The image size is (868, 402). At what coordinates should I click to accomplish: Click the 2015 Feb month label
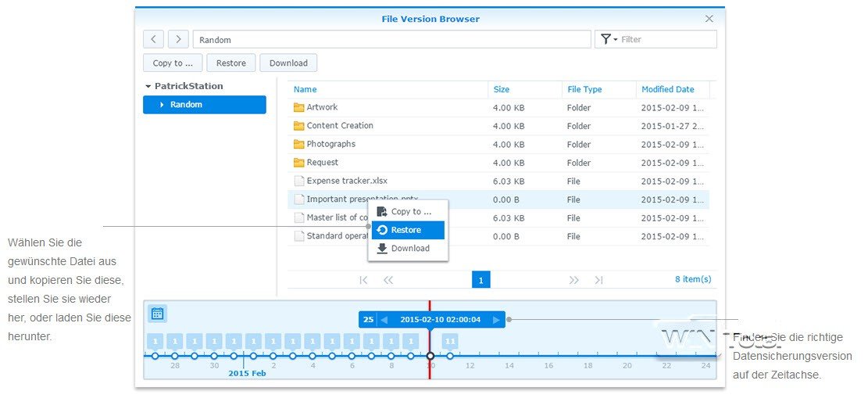click(x=247, y=373)
